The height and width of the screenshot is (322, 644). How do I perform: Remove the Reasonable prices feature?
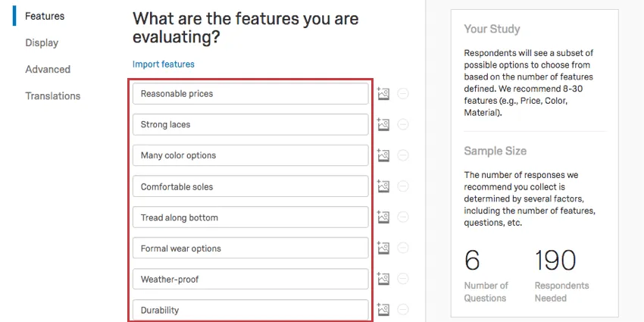[x=403, y=94]
